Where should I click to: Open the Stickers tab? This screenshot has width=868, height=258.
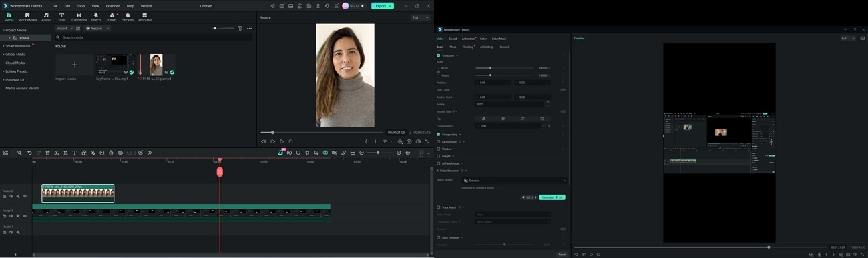click(x=128, y=17)
